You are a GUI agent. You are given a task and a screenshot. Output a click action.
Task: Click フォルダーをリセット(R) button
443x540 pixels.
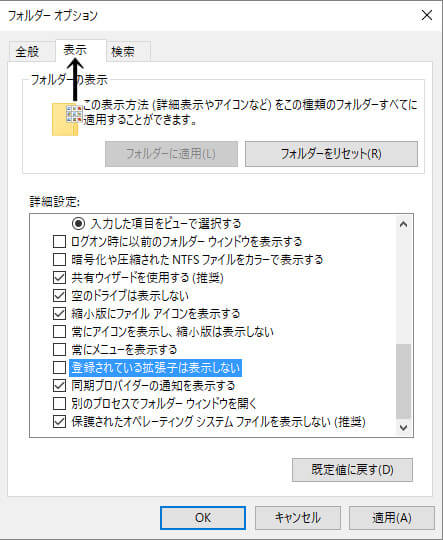click(331, 154)
